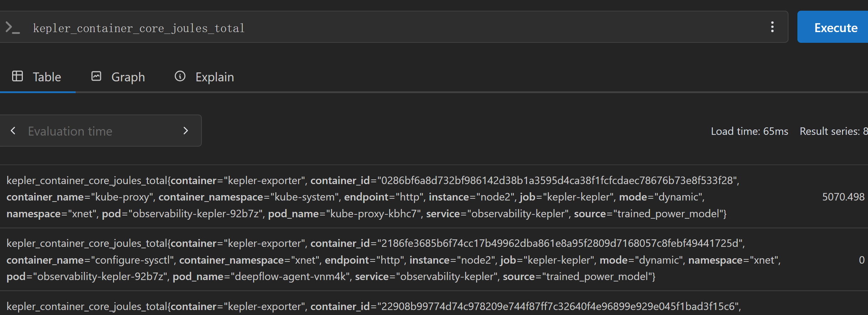Step evaluation time forward with right chevron
Viewport: 868px width, 315px height.
(x=185, y=131)
